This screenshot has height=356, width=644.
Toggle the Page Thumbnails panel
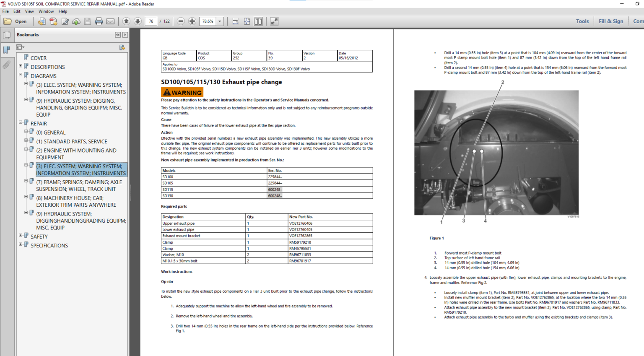tap(7, 35)
